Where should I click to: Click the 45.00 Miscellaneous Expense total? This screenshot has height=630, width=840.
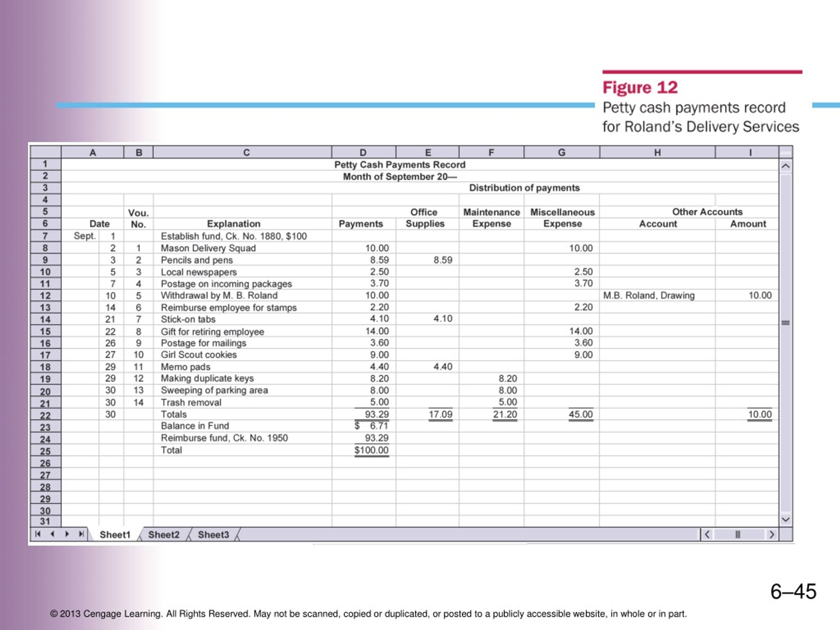click(581, 414)
